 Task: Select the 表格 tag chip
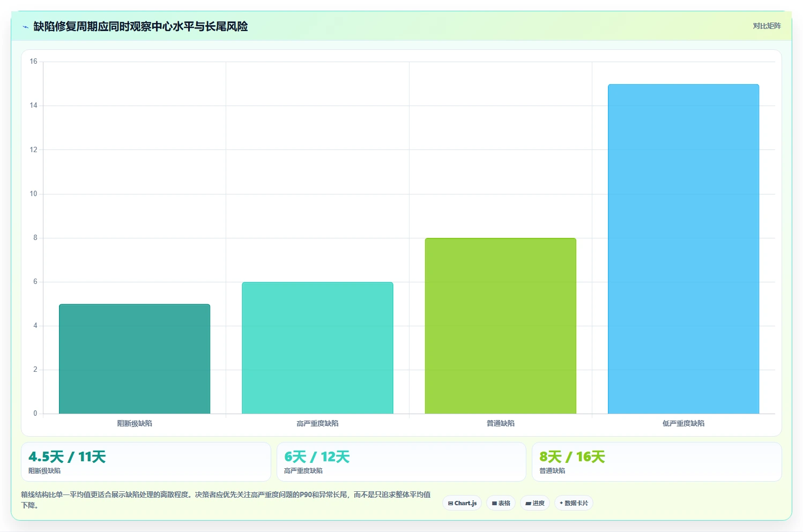(501, 503)
